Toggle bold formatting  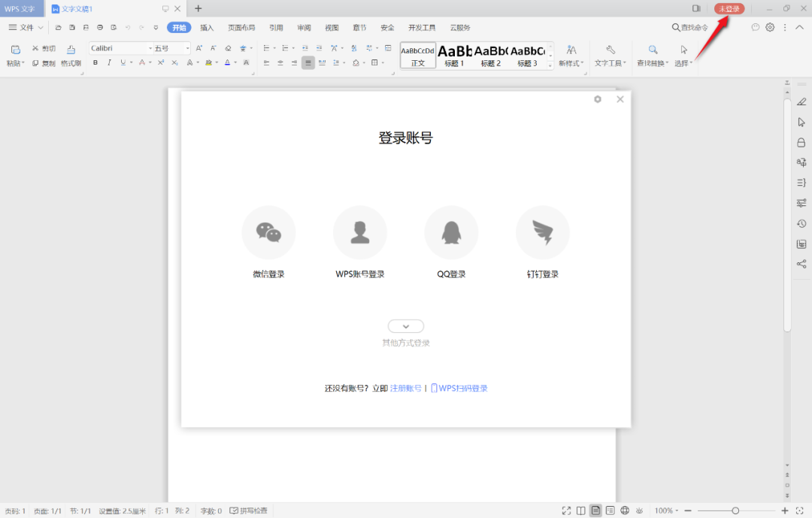(95, 62)
